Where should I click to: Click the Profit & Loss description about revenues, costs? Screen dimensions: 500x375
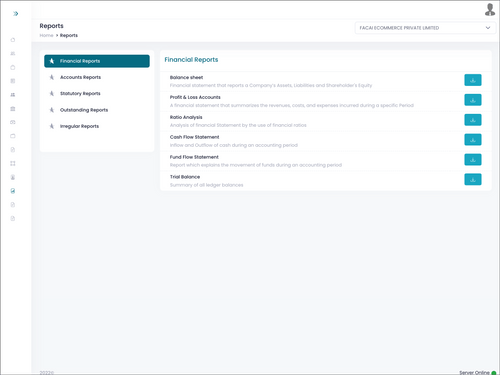292,105
